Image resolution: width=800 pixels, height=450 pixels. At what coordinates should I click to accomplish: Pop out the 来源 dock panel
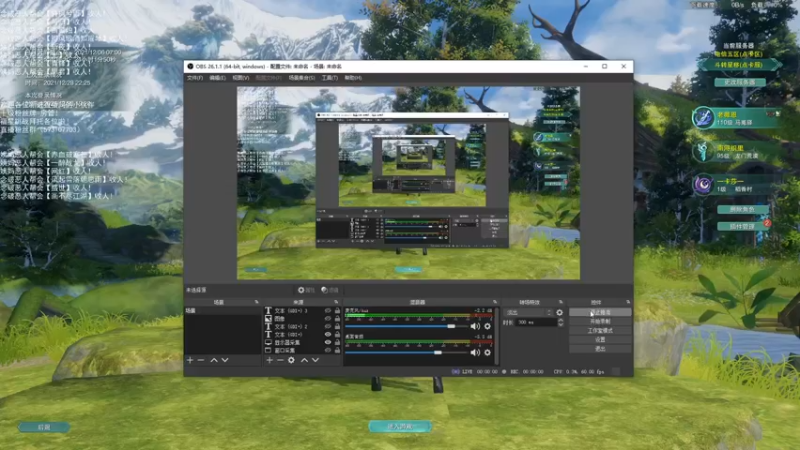pyautogui.click(x=336, y=302)
